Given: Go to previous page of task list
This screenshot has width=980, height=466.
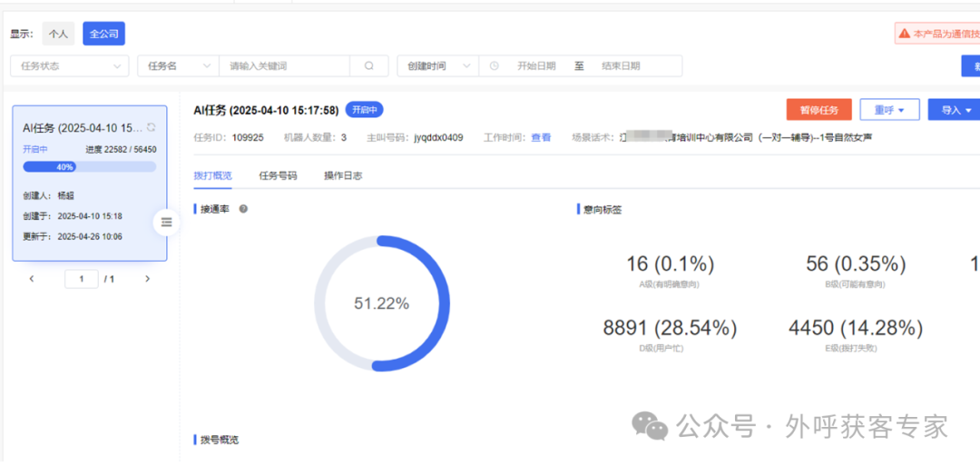Looking at the screenshot, I should [32, 279].
